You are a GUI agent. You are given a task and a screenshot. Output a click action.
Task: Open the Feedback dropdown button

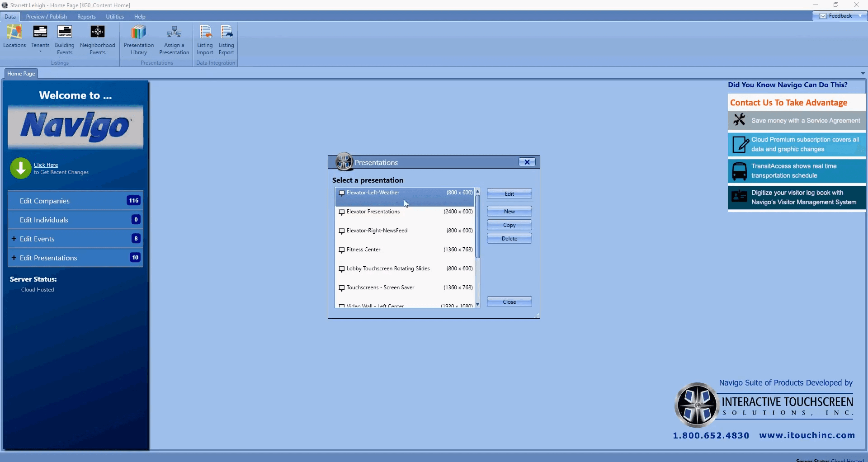tap(860, 16)
